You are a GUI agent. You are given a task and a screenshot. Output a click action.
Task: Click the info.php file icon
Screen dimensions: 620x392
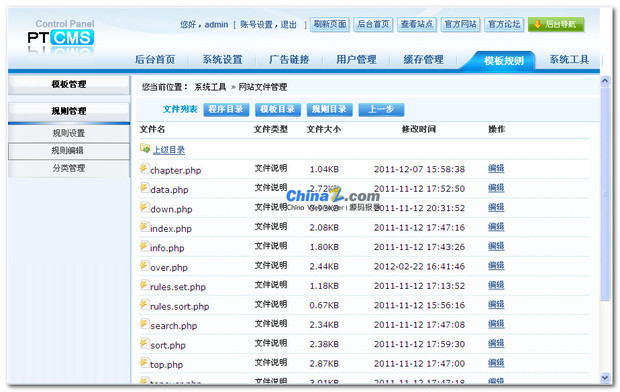(144, 246)
